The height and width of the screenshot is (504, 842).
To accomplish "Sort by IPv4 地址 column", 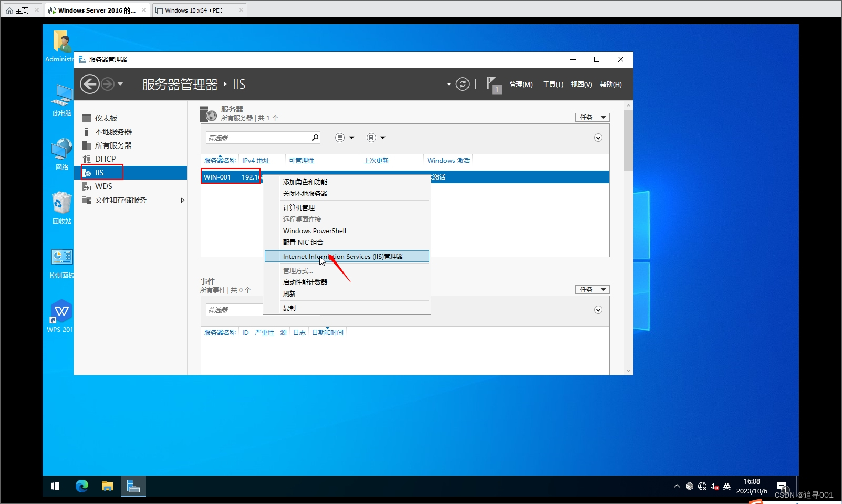I will coord(256,161).
